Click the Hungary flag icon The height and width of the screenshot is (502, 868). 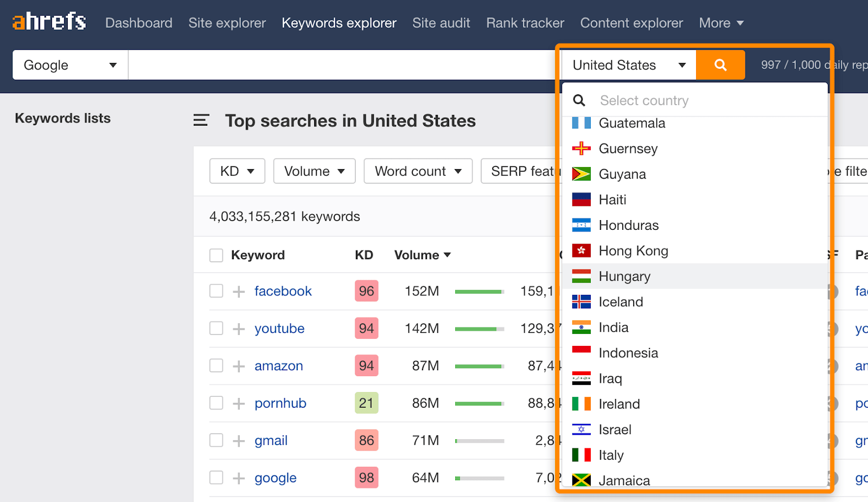tap(582, 276)
